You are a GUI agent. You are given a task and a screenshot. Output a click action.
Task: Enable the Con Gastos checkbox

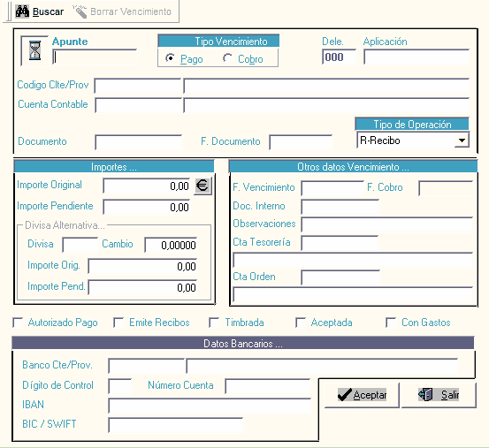point(391,323)
